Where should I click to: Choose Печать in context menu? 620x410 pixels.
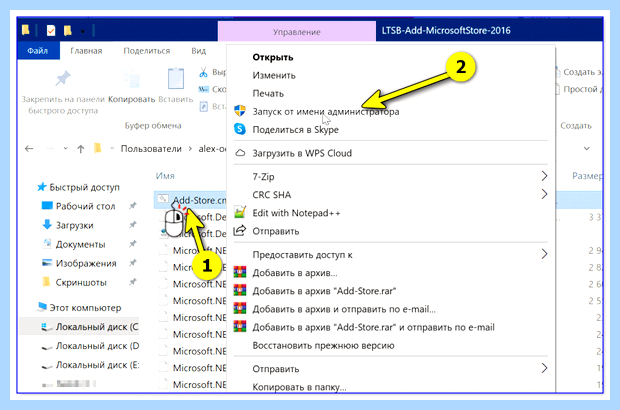(x=268, y=93)
